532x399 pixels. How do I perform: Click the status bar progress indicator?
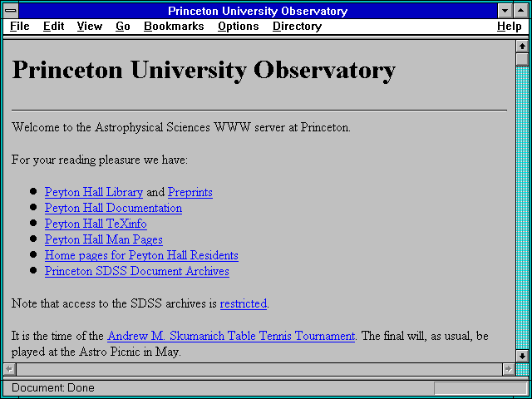[480, 388]
